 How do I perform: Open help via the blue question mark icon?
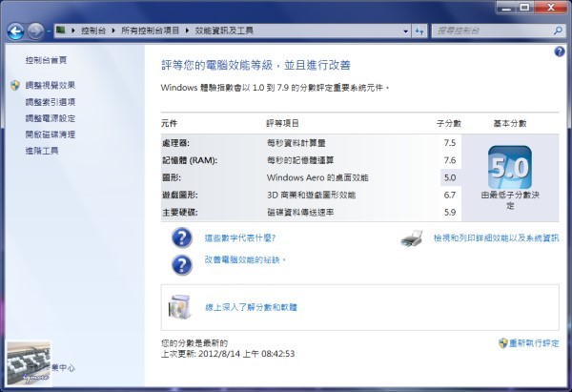click(560, 52)
